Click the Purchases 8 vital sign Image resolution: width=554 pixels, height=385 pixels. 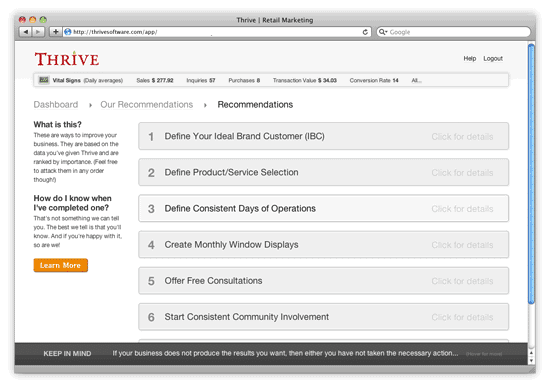(x=244, y=81)
